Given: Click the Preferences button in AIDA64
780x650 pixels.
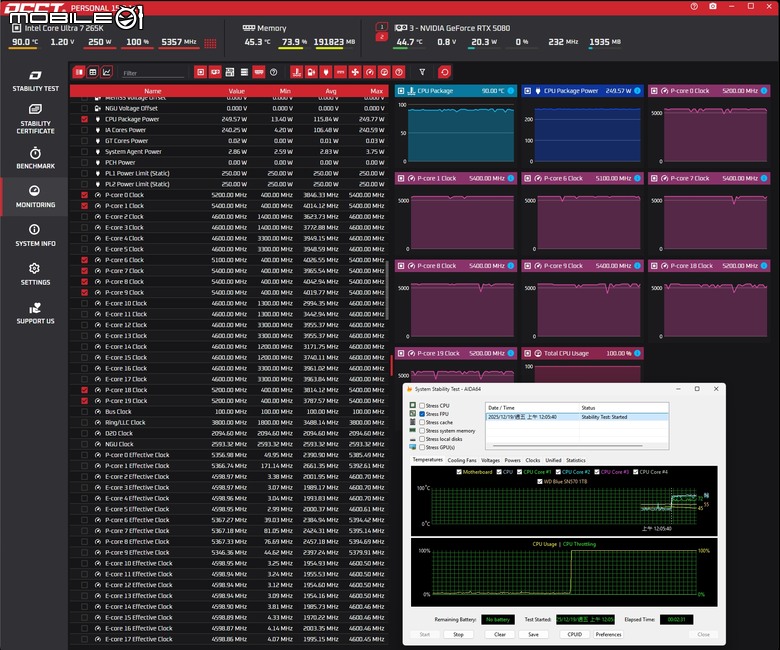Looking at the screenshot, I should pyautogui.click(x=608, y=634).
